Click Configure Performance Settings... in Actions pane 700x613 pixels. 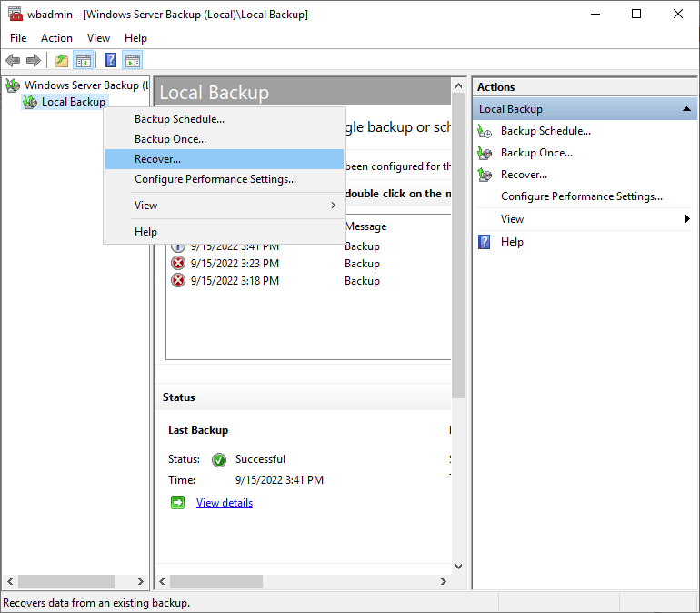pyautogui.click(x=581, y=196)
